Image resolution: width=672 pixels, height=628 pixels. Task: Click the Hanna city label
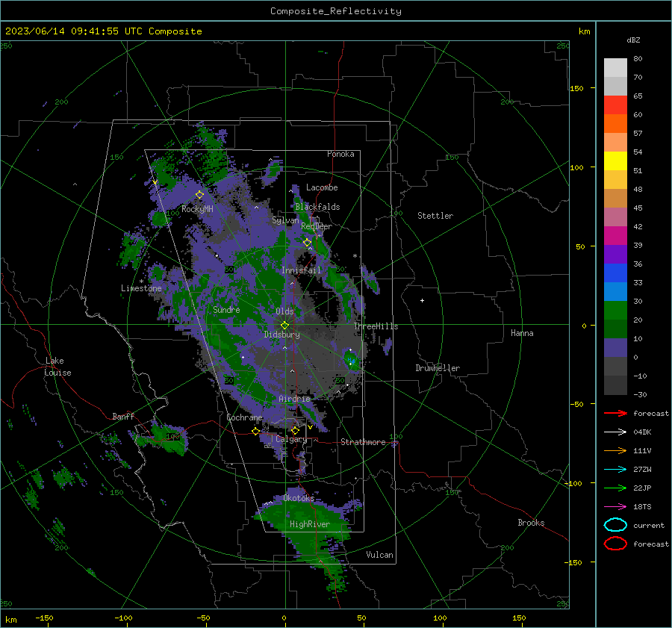[x=522, y=333]
